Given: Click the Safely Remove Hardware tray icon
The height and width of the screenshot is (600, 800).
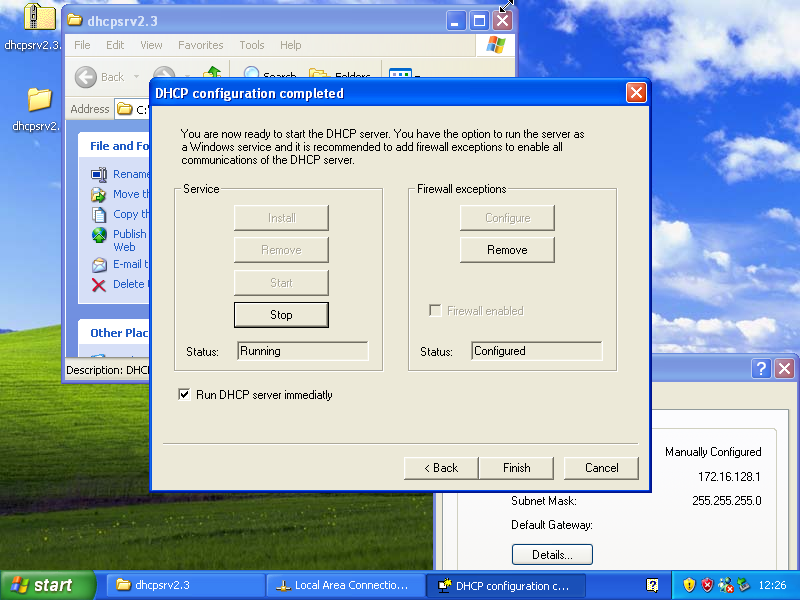Looking at the screenshot, I should [744, 585].
